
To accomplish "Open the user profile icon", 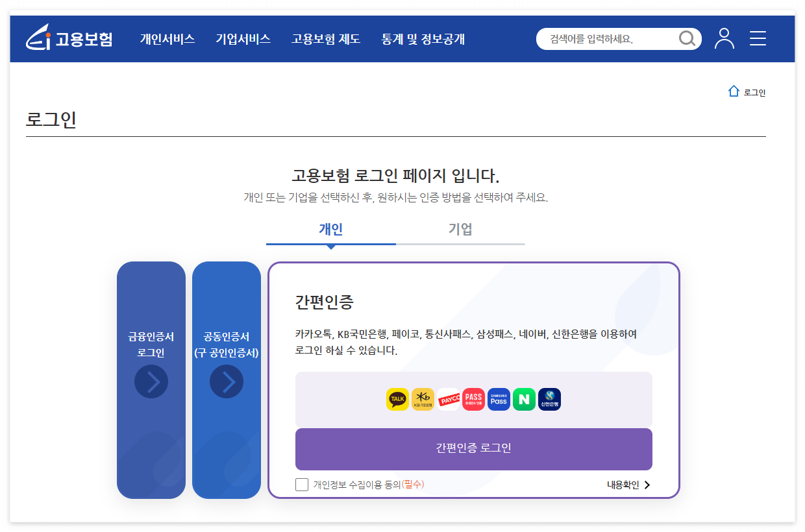I will point(724,39).
